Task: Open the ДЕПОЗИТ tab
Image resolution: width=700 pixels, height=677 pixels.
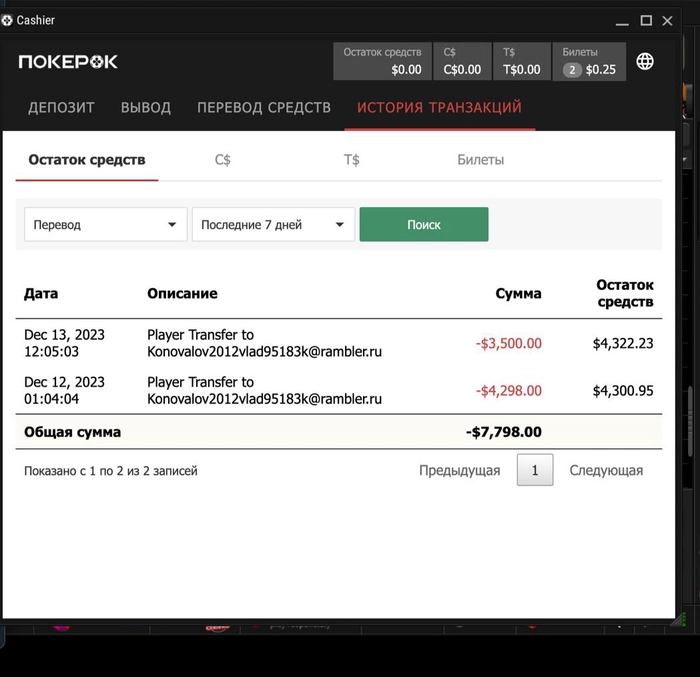Action: 61,108
